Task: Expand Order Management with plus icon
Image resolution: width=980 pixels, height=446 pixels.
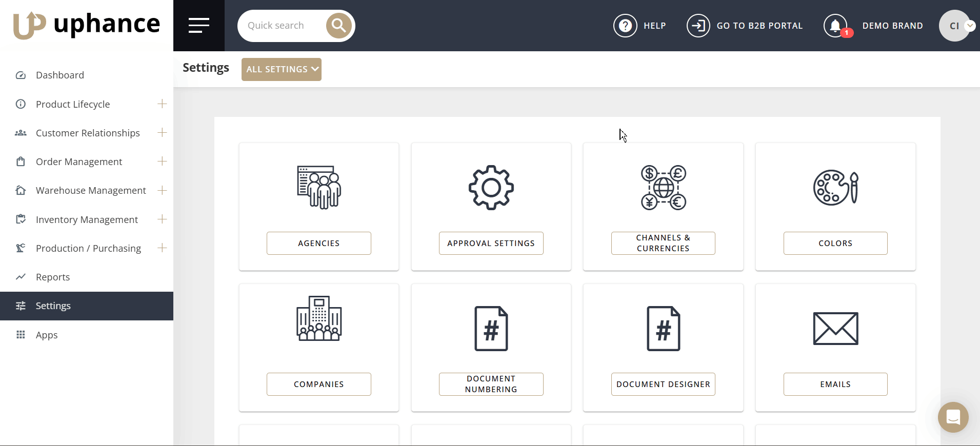Action: point(162,161)
